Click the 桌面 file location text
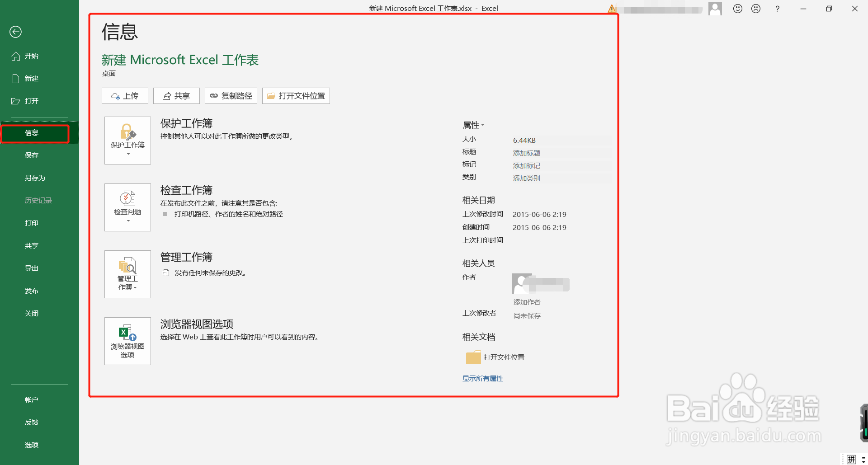The height and width of the screenshot is (465, 868). [109, 74]
